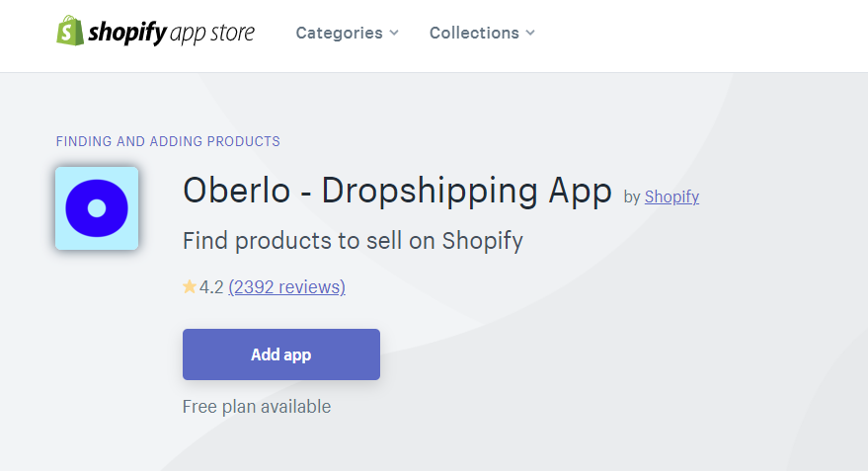Image resolution: width=868 pixels, height=471 pixels.
Task: Click the word "by" before Shopify link
Action: (632, 197)
